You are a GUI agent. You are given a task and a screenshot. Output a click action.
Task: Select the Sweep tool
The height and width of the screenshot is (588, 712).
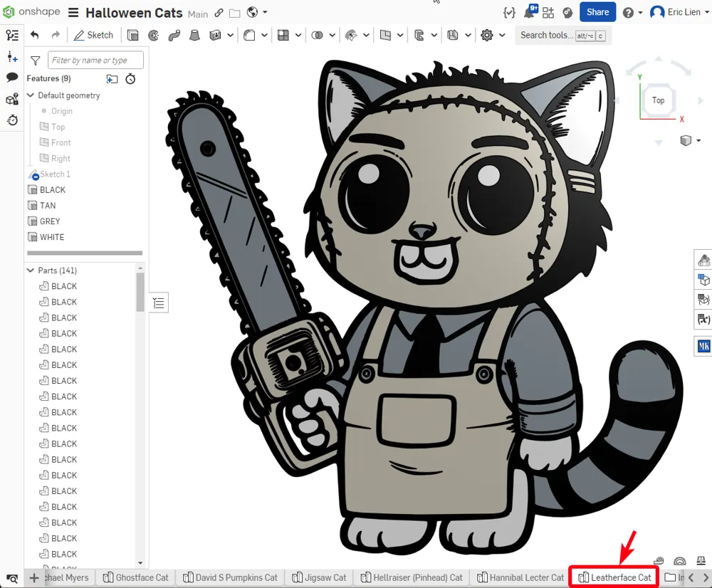coord(174,35)
